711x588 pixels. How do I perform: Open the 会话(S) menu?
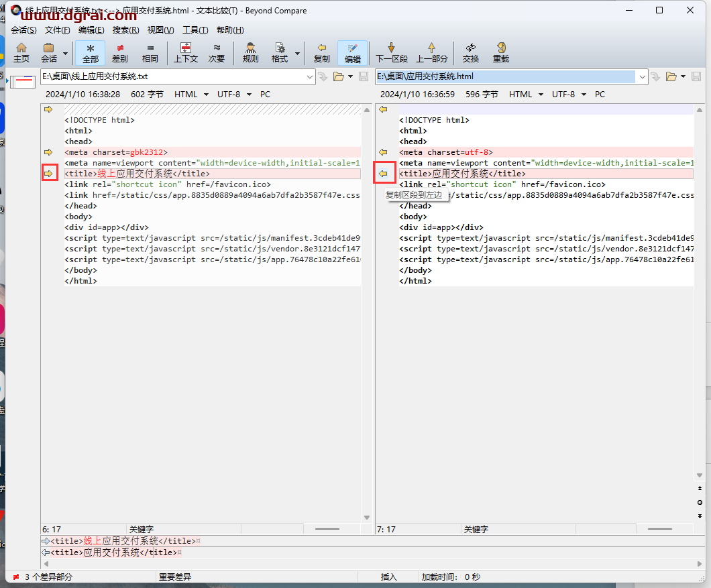[x=23, y=30]
